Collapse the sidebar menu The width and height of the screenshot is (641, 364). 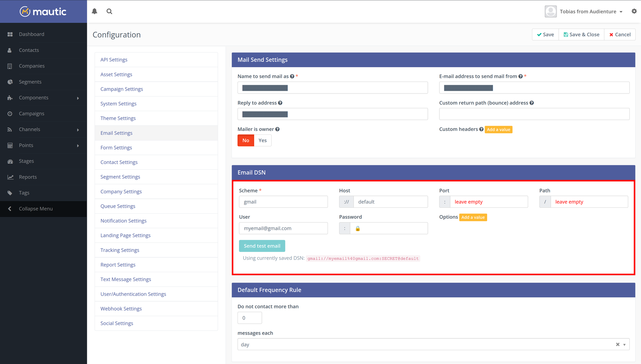(x=43, y=209)
